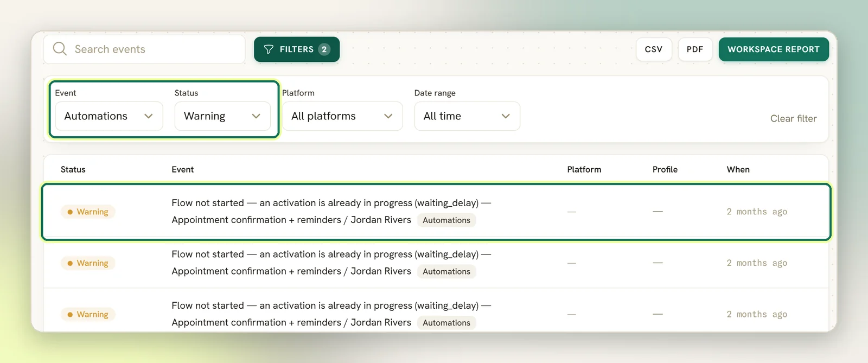The height and width of the screenshot is (363, 868).
Task: Click the Clear filter link
Action: coord(793,118)
